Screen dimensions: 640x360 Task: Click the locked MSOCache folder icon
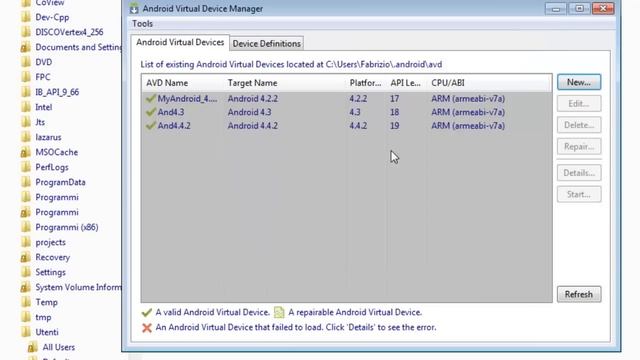click(x=26, y=152)
